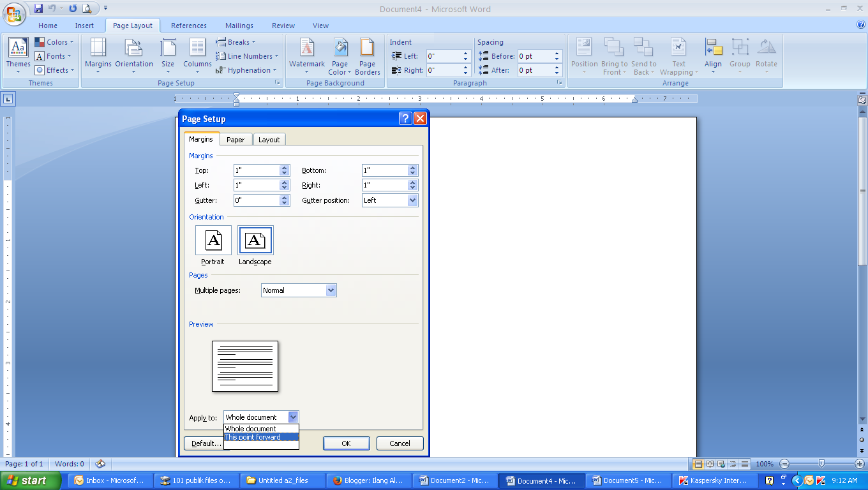Switch to the Paper tab
Screen dimensions: 868x490
(x=236, y=139)
